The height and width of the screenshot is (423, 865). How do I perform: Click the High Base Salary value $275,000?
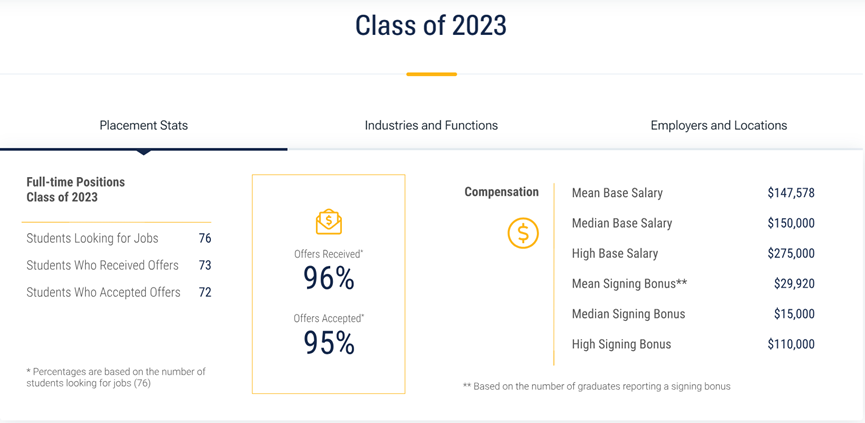click(x=791, y=254)
